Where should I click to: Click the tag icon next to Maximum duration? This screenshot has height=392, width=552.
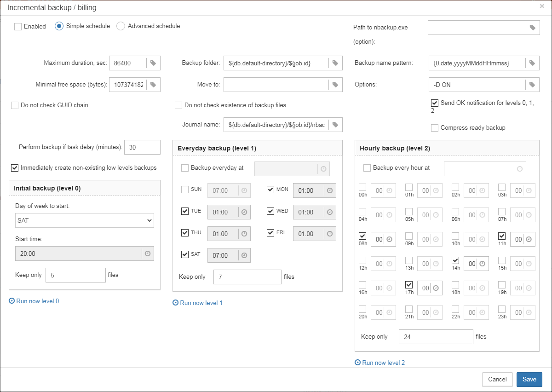(153, 63)
